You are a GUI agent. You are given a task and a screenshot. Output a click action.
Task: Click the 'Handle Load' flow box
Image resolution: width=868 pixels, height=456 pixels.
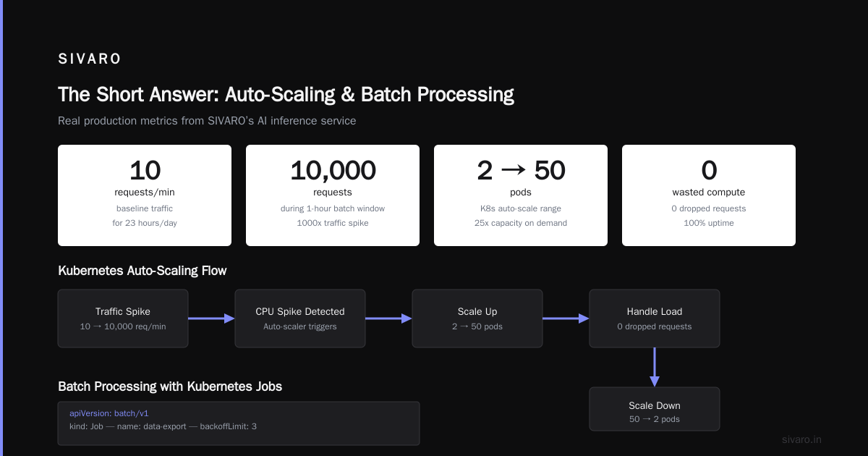pyautogui.click(x=655, y=318)
